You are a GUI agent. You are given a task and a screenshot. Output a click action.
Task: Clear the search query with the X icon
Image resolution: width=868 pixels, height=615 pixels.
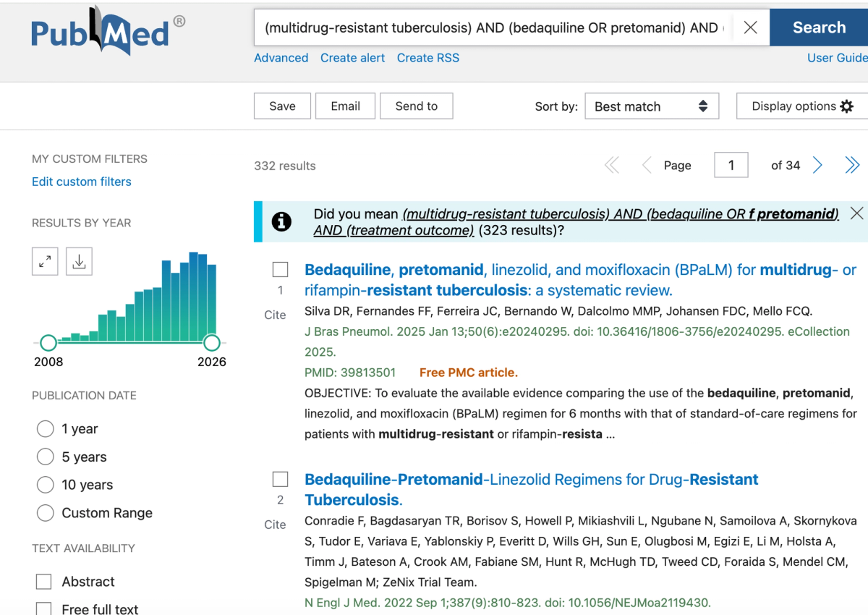(751, 27)
